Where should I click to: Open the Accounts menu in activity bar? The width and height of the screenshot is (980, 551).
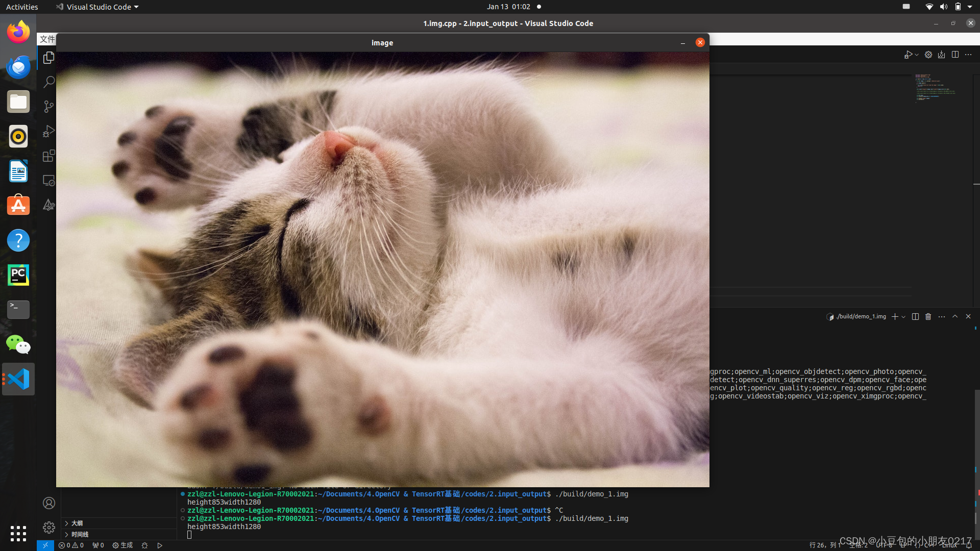tap(48, 503)
